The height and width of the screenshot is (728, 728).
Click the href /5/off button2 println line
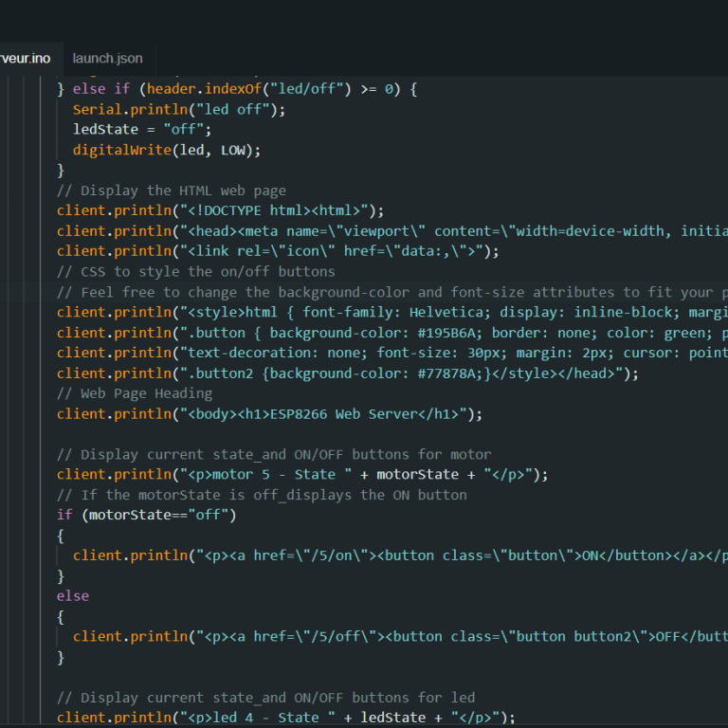point(400,637)
